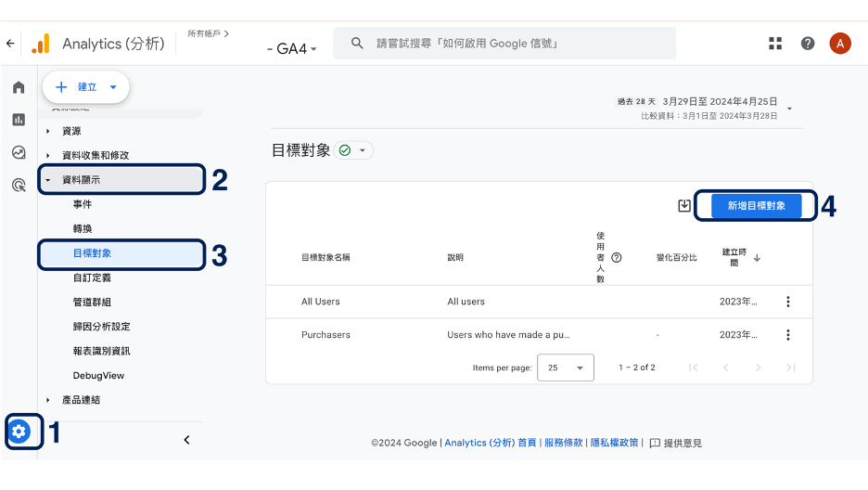Focus the Analytics search field
Viewport: 868px width, 490px height.
pyautogui.click(x=504, y=44)
